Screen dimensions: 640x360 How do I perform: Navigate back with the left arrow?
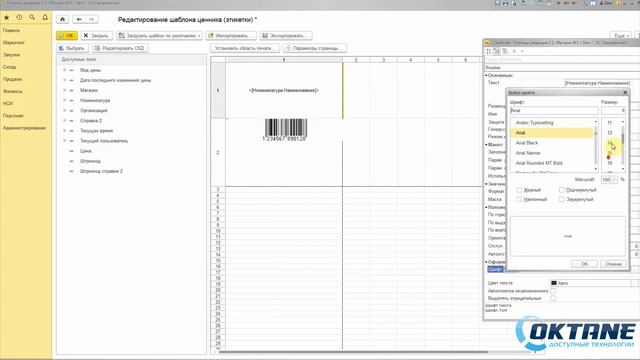(x=79, y=19)
